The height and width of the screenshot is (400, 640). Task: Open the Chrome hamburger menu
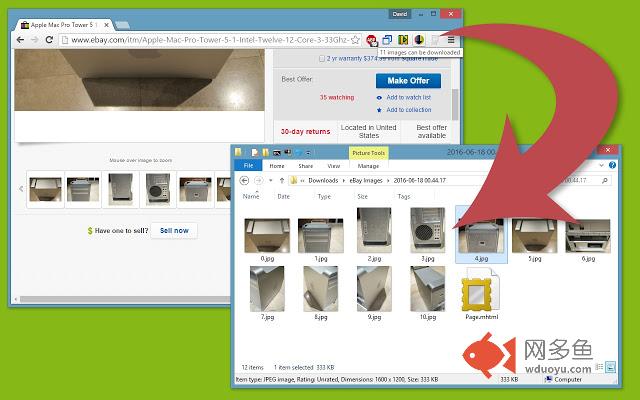click(451, 40)
